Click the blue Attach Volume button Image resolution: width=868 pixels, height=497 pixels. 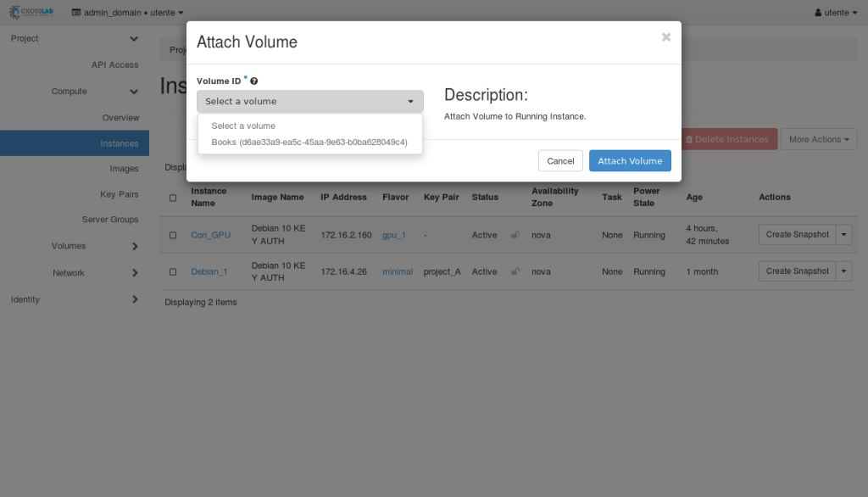(x=630, y=161)
